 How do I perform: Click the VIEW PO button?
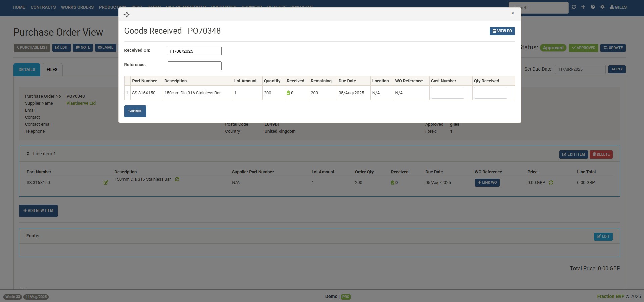pyautogui.click(x=502, y=31)
